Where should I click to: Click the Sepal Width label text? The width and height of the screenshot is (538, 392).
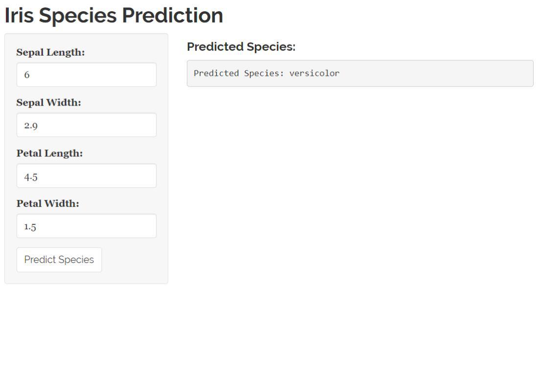pos(48,103)
